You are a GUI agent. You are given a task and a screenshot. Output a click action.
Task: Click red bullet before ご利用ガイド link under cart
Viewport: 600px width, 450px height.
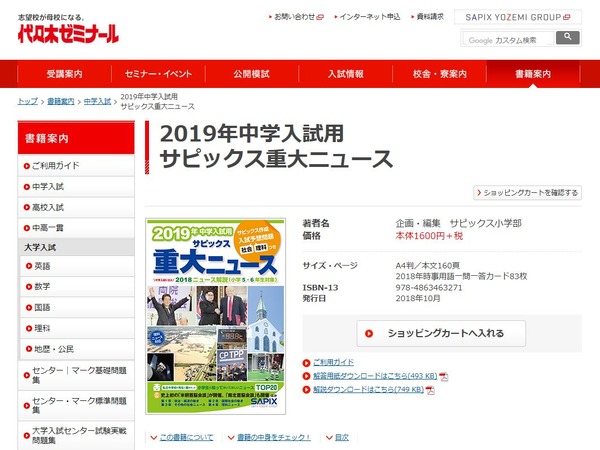pyautogui.click(x=306, y=362)
